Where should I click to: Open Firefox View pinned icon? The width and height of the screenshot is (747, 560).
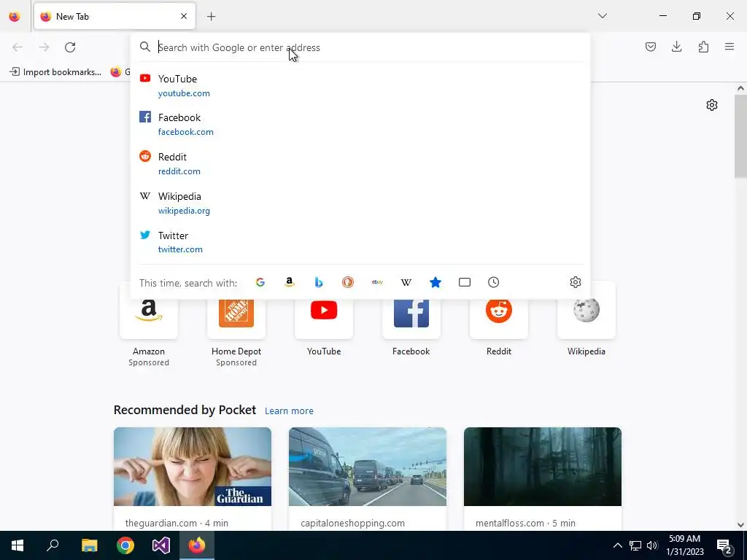click(x=15, y=17)
